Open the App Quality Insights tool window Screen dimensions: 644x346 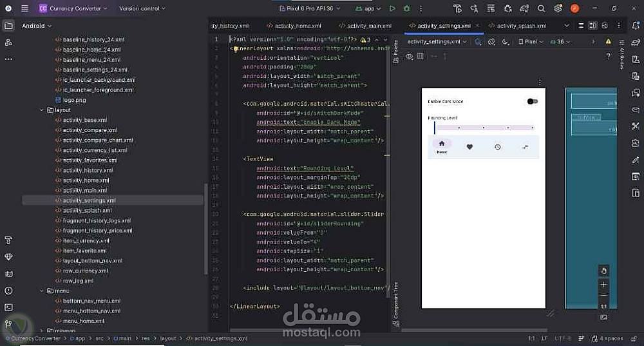point(8,257)
